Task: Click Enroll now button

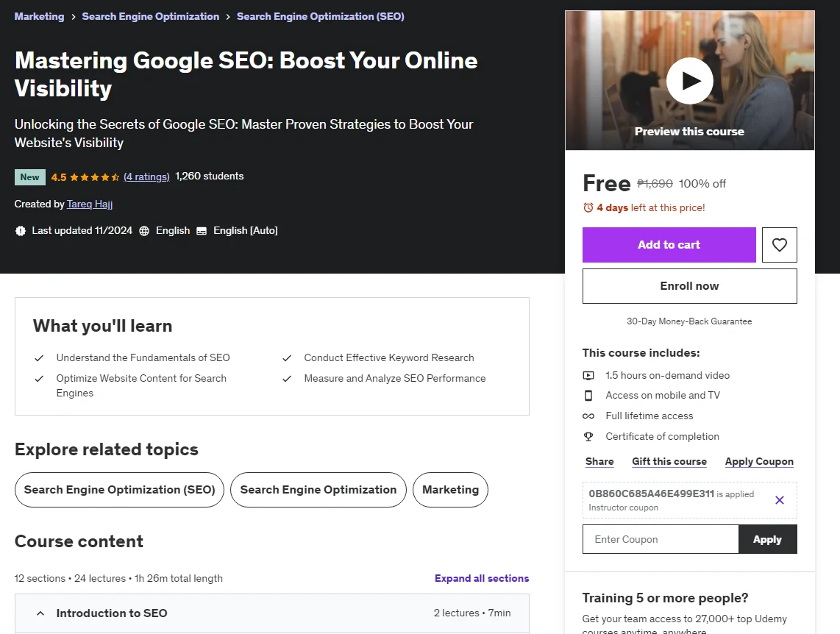Action: click(x=689, y=286)
